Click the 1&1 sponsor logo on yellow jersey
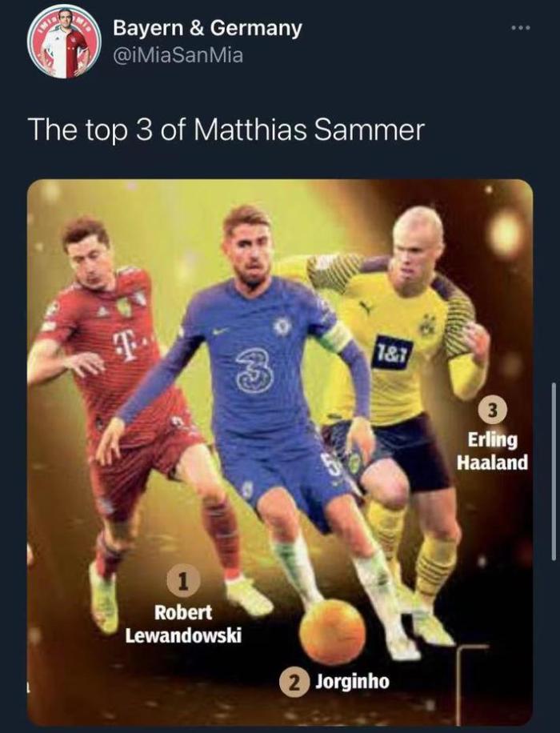560x733 pixels. click(391, 351)
